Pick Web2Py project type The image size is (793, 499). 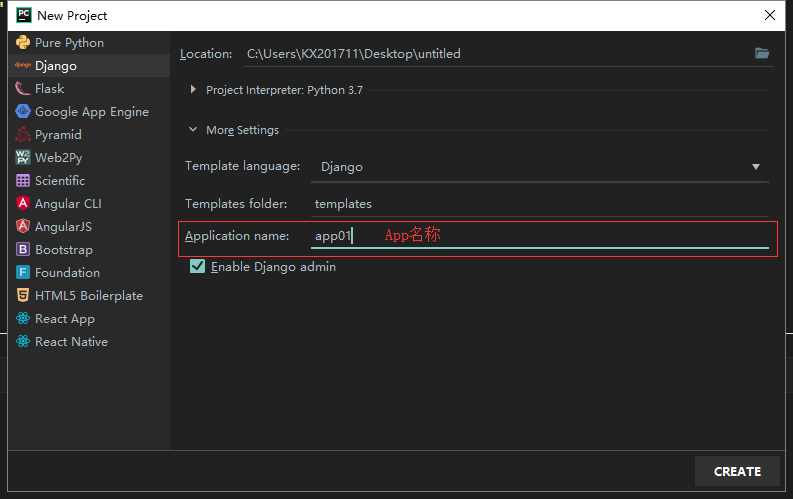click(x=89, y=157)
